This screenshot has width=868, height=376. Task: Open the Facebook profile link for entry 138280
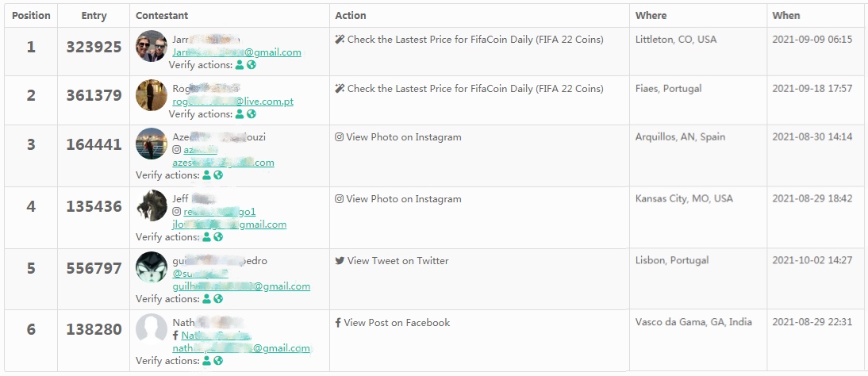coord(216,336)
